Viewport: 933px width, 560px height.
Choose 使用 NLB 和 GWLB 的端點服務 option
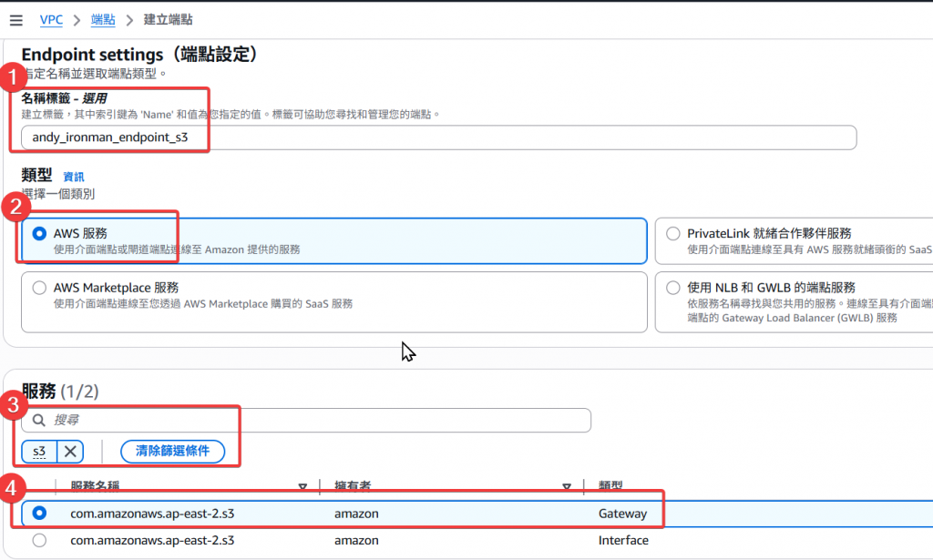[x=673, y=288]
